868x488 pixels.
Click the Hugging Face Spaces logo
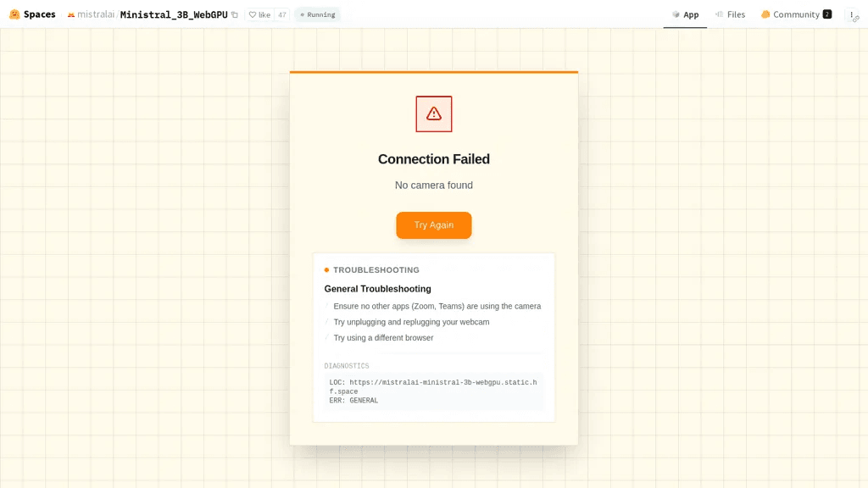pyautogui.click(x=15, y=14)
